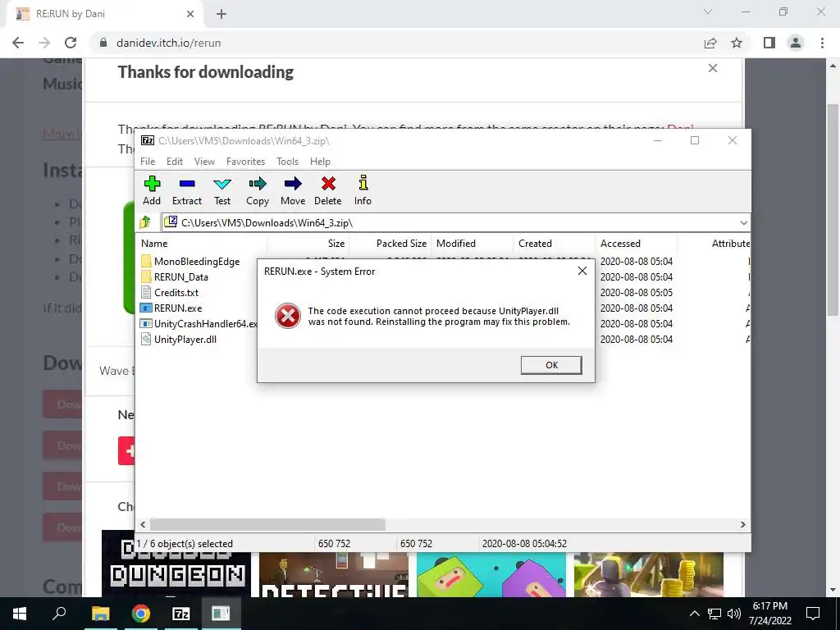
Task: Open the Dungeon game thumbnail
Action: tap(176, 563)
